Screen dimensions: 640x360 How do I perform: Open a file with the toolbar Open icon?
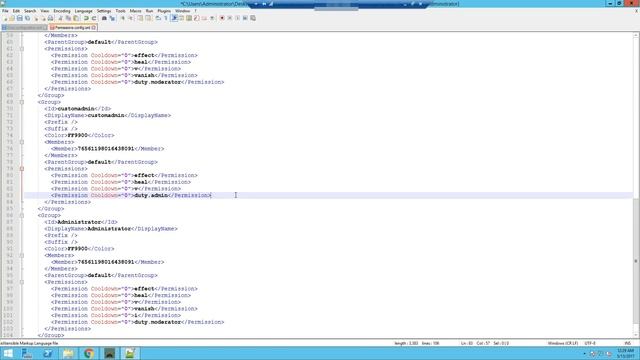[12, 18]
